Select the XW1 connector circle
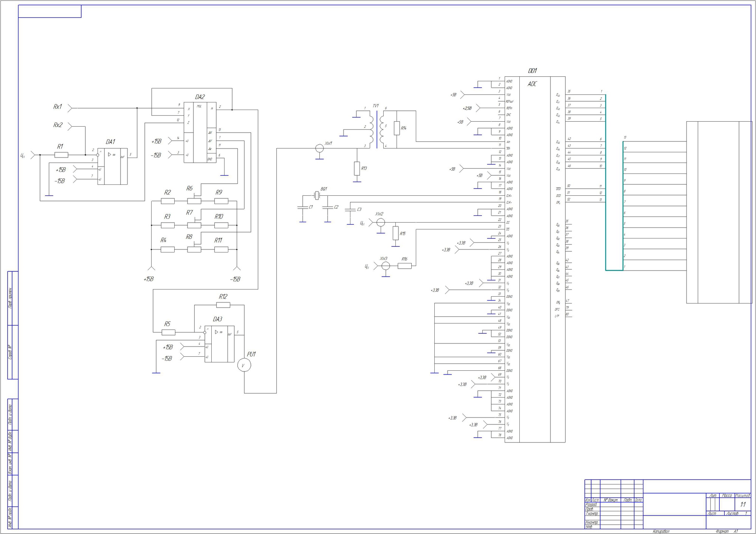756x534 pixels. click(x=319, y=149)
